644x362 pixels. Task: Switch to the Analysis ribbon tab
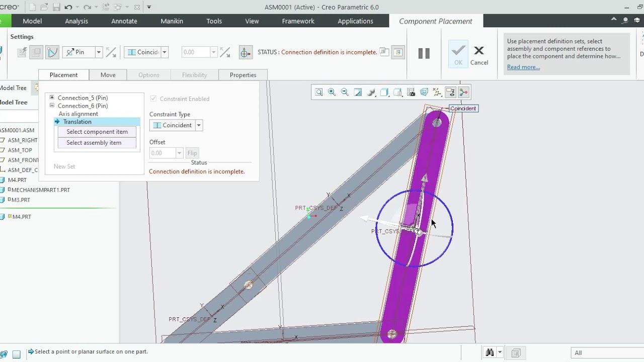click(76, 21)
